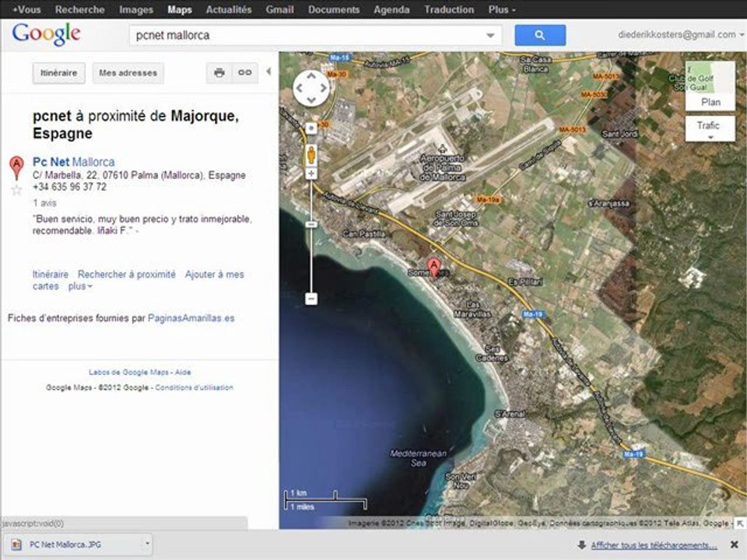Screen dimensions: 747x560
Task: Click the zoom slider handle on the map
Action: pos(310,224)
